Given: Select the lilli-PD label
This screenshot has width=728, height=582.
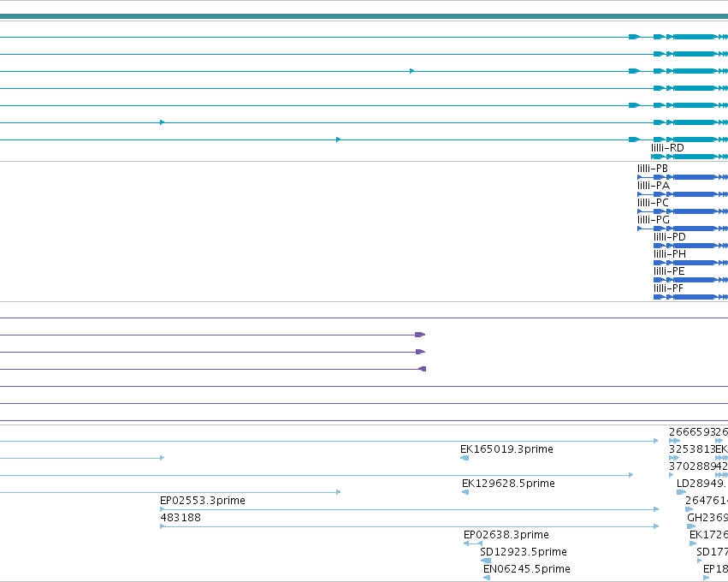Looking at the screenshot, I should click(x=670, y=237).
